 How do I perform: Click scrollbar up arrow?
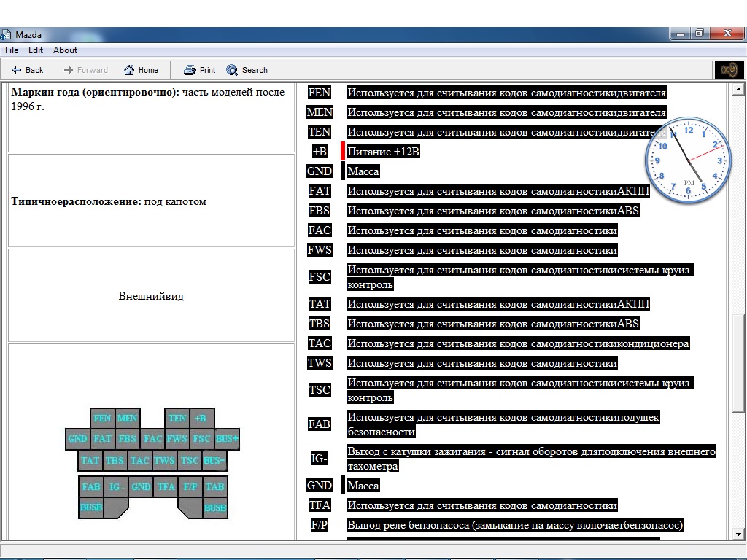(x=738, y=88)
